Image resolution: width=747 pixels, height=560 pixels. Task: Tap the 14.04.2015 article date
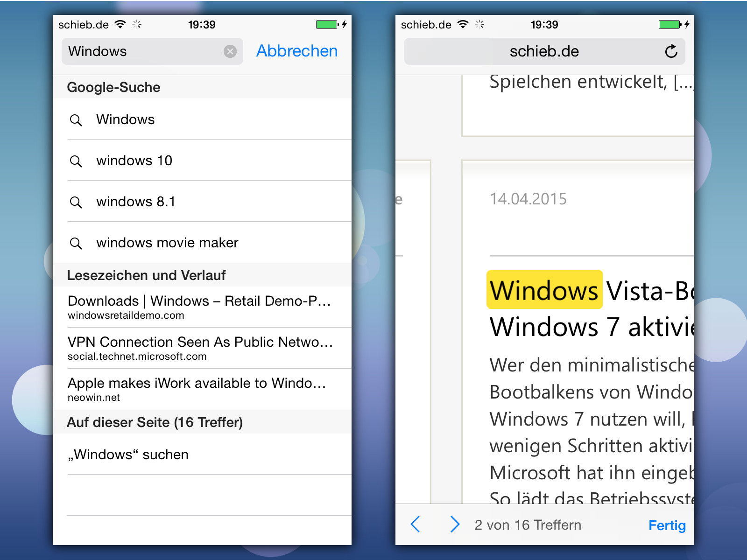tap(528, 199)
